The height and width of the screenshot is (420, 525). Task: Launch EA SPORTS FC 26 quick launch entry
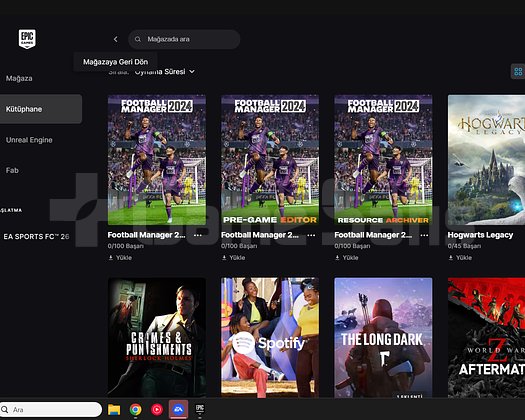(x=36, y=236)
